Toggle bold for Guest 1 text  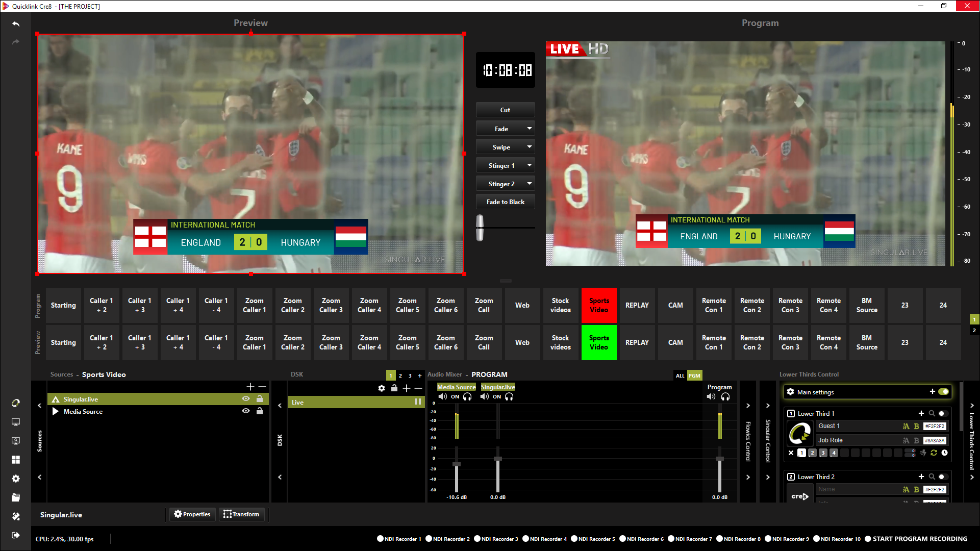tap(916, 426)
